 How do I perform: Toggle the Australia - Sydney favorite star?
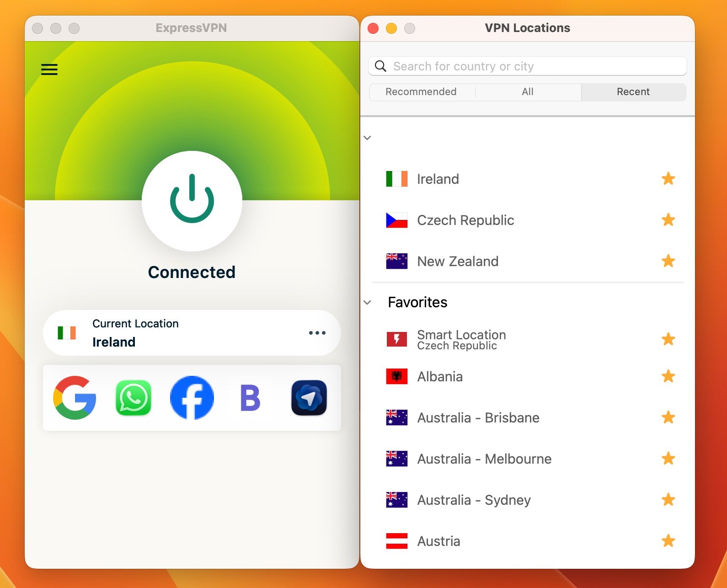tap(668, 500)
